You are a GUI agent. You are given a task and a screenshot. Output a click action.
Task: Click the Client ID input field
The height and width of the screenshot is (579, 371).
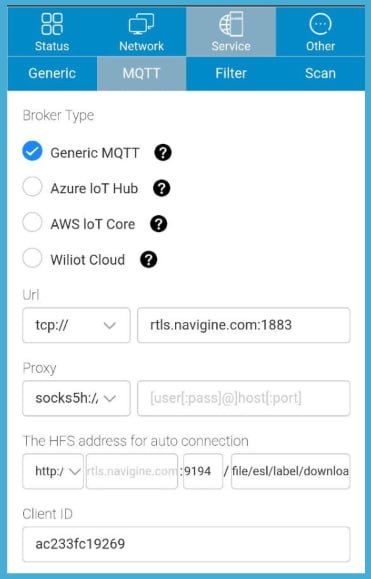186,544
